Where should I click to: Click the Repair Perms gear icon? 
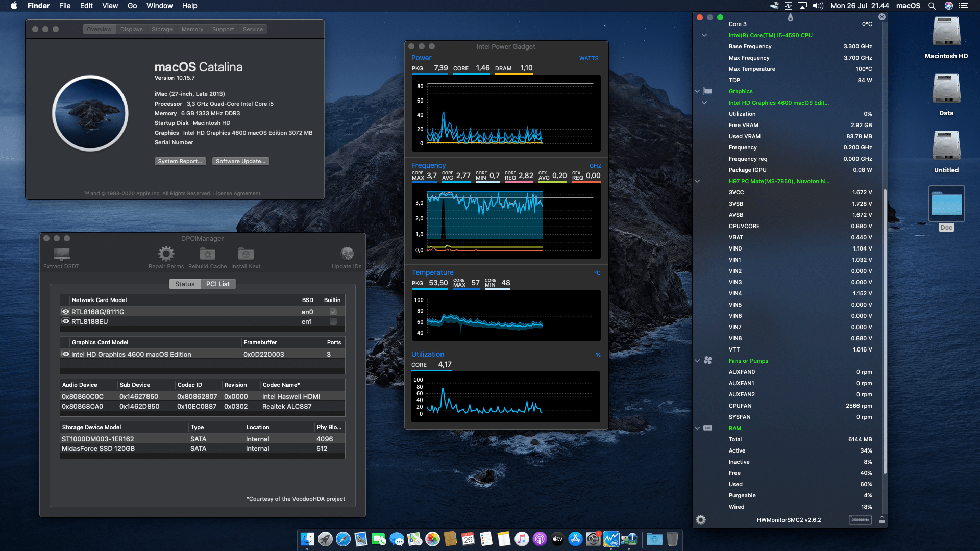pyautogui.click(x=166, y=254)
